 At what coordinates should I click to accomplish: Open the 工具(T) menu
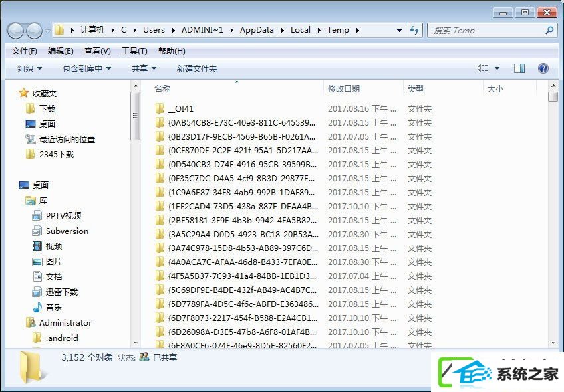[134, 51]
